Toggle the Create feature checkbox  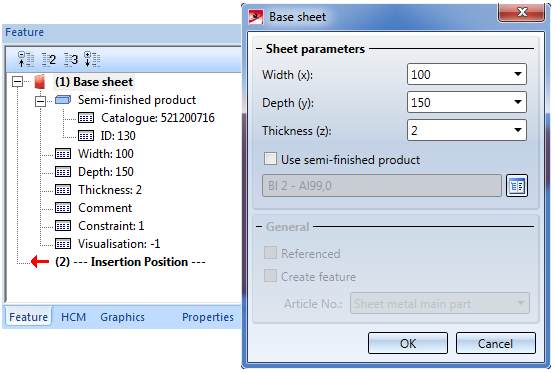270,276
